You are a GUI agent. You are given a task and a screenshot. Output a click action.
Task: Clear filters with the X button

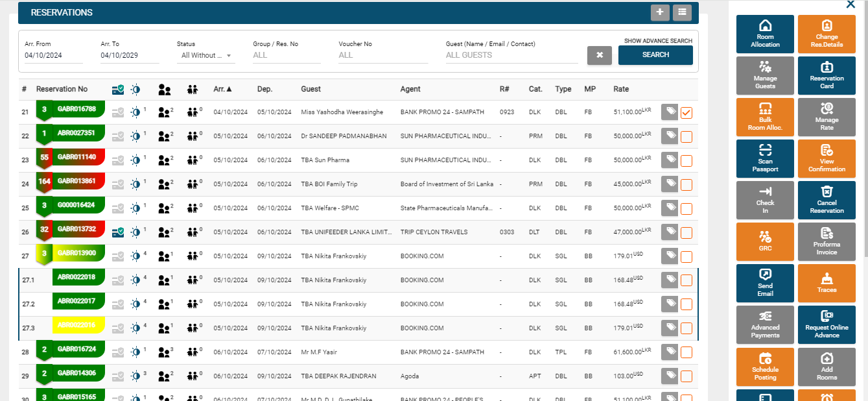click(600, 56)
